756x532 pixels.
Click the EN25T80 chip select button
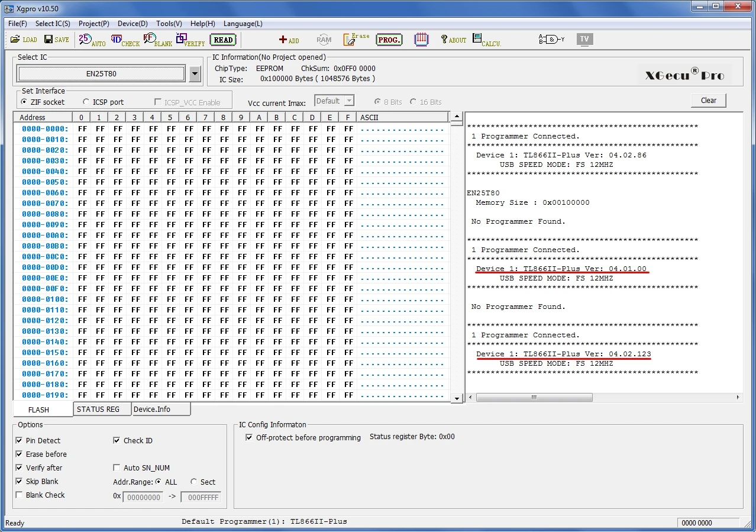(x=101, y=74)
